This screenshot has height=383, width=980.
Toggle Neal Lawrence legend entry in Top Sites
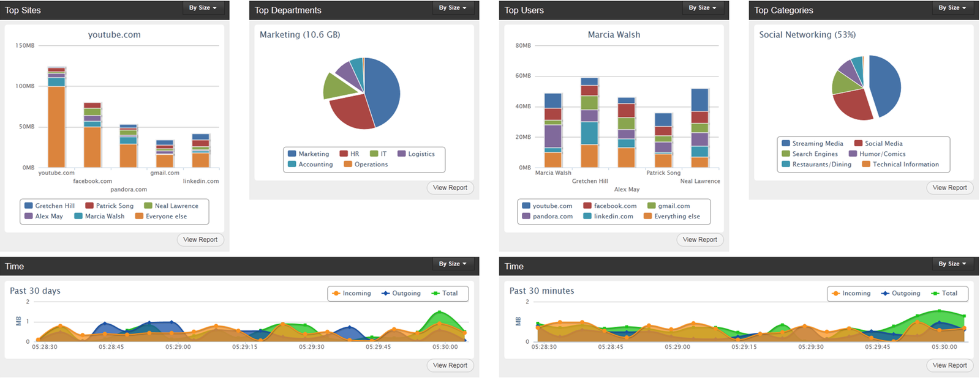171,206
